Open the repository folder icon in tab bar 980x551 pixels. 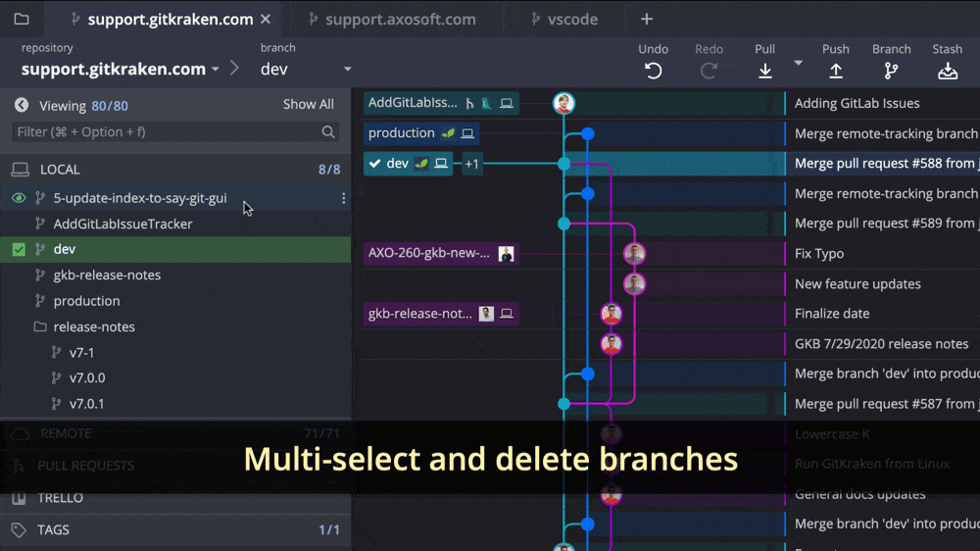22,19
